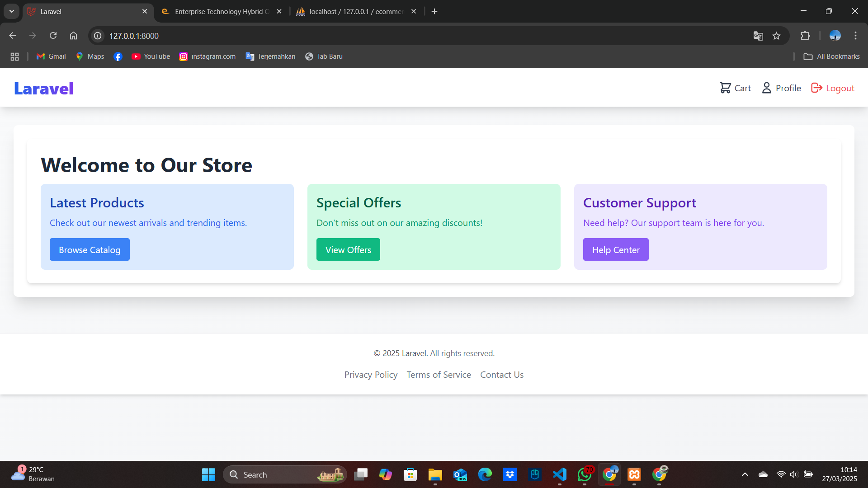
Task: Switch to the Enterprise Technology Hybrid tab
Action: 216,11
